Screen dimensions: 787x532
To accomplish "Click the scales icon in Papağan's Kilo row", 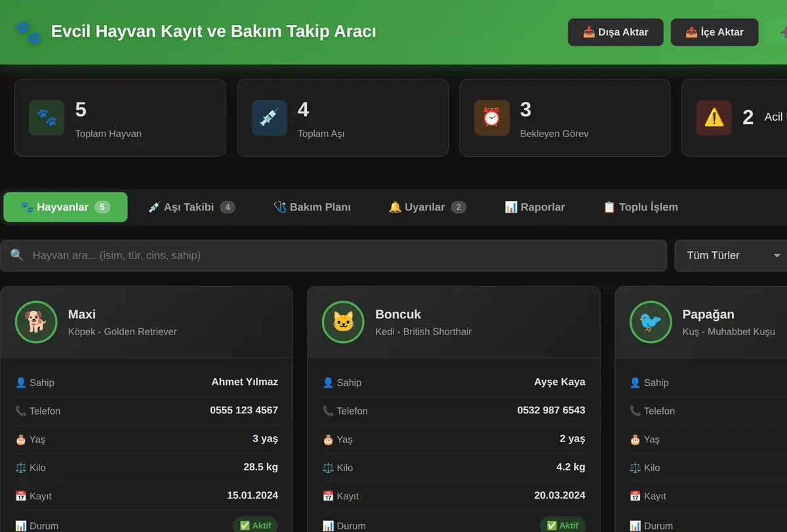I will pos(636,468).
